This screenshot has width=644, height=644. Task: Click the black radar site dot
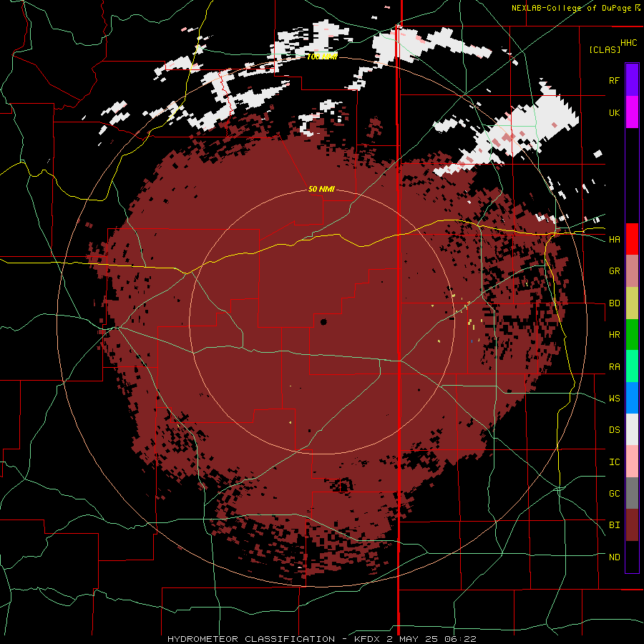pos(323,321)
